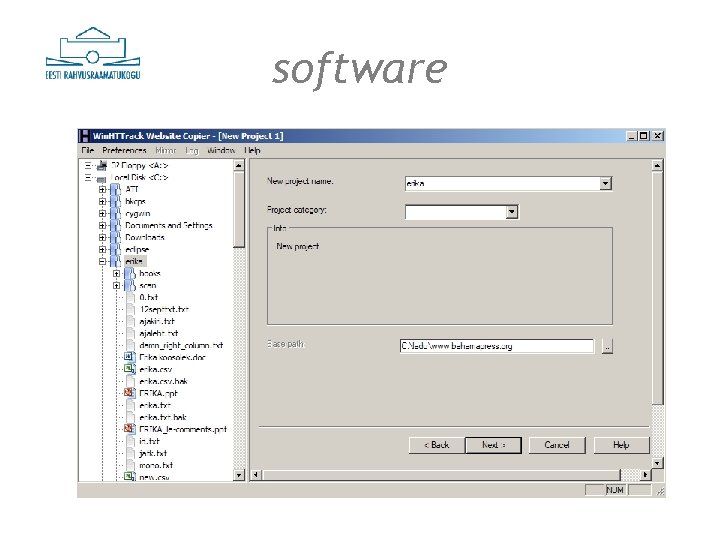The width and height of the screenshot is (720, 540).
Task: Click the Next > button
Action: coord(494,445)
